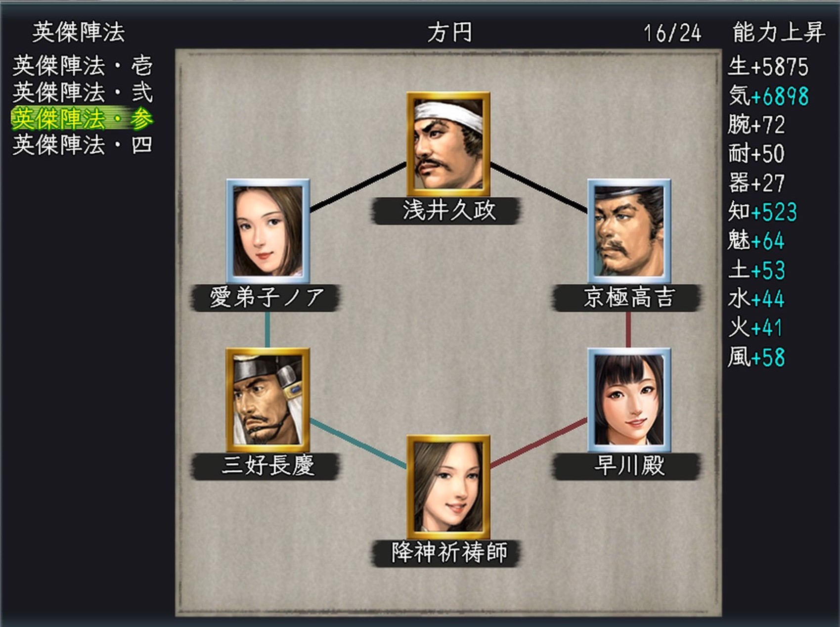Select the 知+523 stat entry
The image size is (840, 627).
(x=762, y=212)
